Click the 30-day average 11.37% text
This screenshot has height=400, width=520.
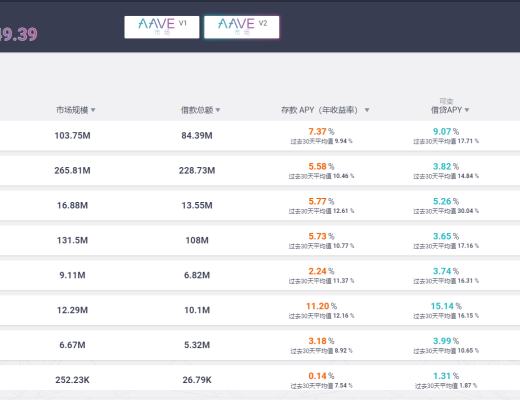click(321, 281)
